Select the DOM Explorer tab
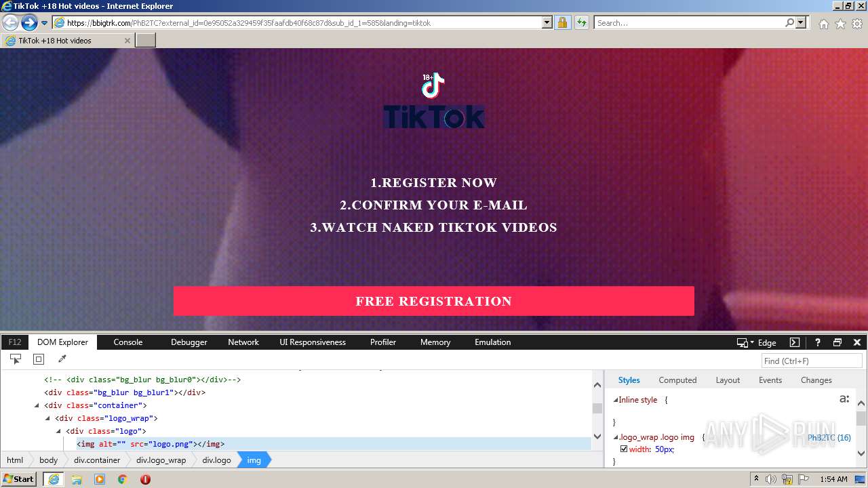Image resolution: width=868 pixels, height=488 pixels. (63, 342)
